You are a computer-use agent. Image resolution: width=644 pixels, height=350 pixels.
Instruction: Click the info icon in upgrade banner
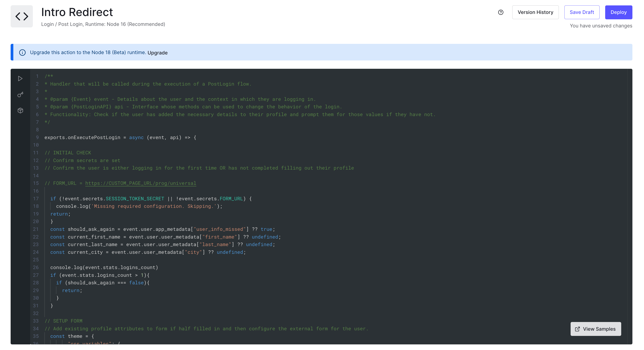22,53
